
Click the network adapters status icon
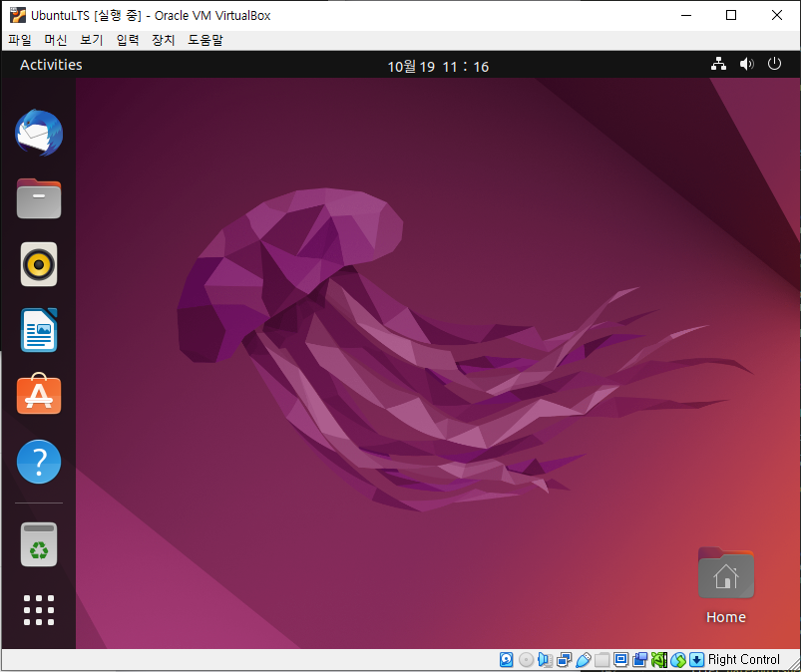point(565,660)
